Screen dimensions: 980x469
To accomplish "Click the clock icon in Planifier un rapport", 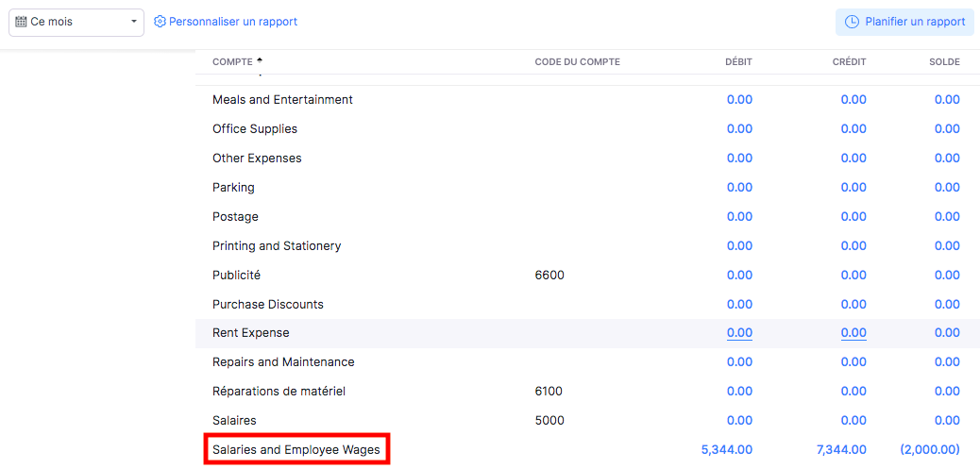I will pos(852,22).
